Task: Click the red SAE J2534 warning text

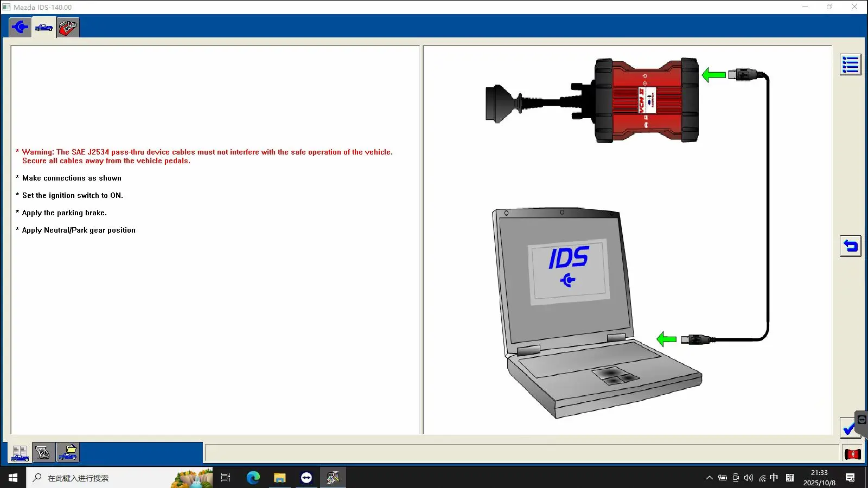Action: click(x=207, y=156)
